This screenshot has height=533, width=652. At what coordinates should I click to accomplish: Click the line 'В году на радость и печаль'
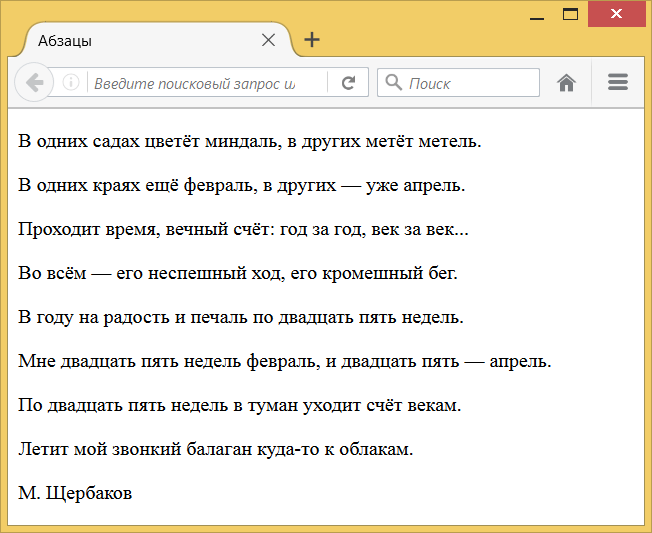pos(241,317)
